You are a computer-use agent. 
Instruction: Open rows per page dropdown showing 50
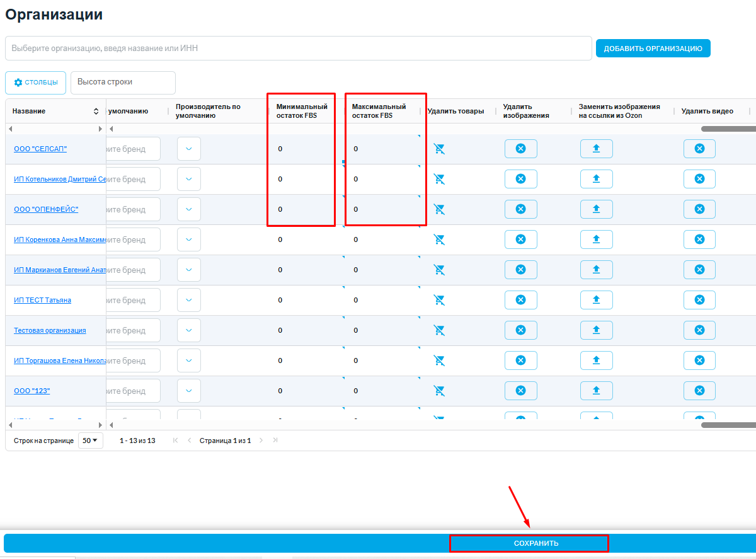(90, 441)
